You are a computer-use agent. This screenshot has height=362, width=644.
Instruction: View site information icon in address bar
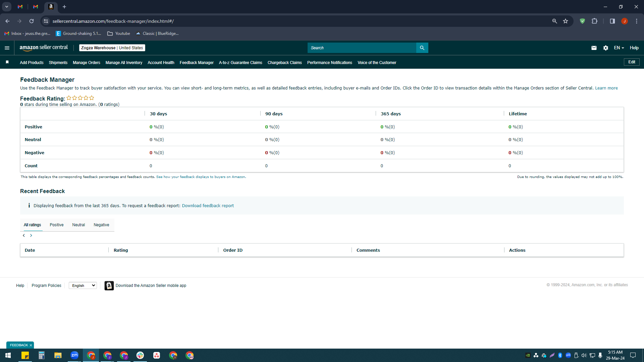click(46, 21)
